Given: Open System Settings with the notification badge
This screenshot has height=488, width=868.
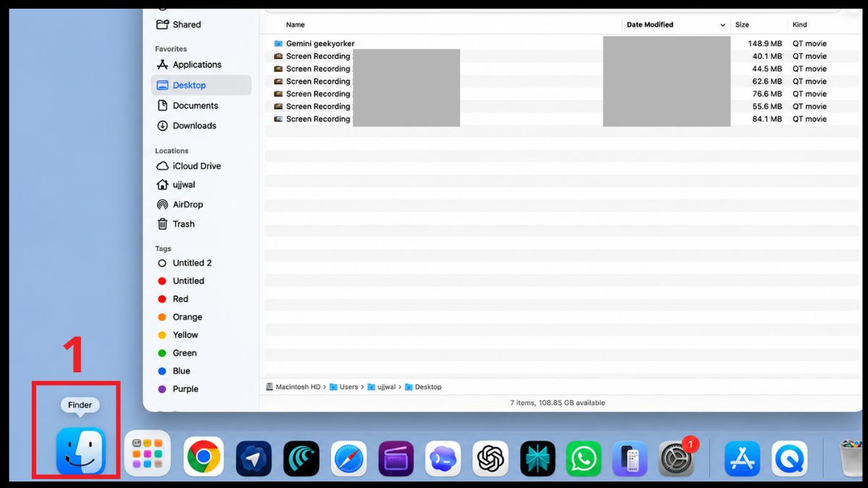Looking at the screenshot, I should click(x=677, y=458).
